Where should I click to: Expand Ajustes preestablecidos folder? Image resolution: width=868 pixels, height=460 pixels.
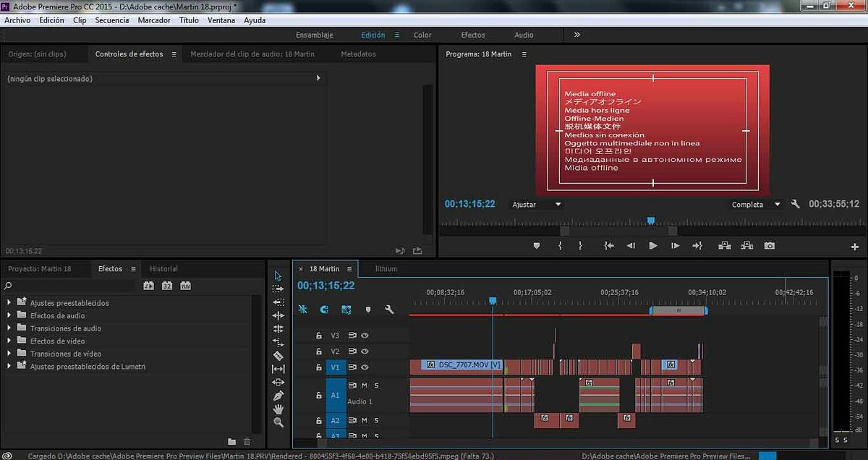click(9, 302)
